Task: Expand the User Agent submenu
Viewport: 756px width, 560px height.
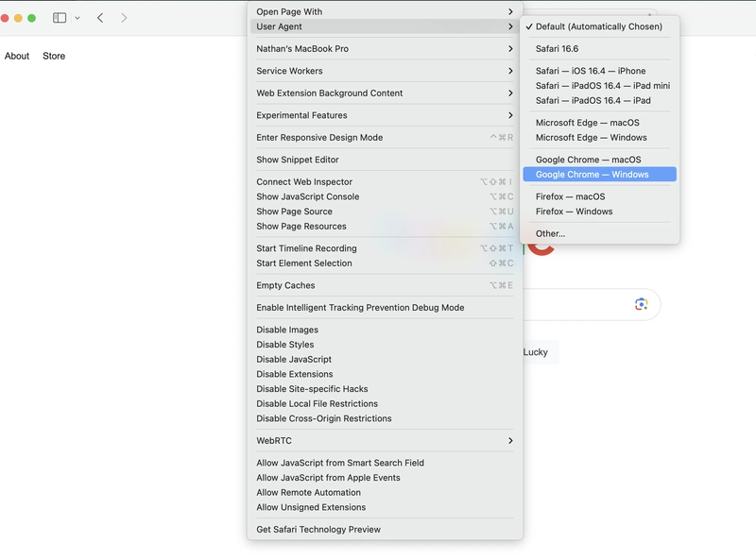Action: tap(385, 26)
